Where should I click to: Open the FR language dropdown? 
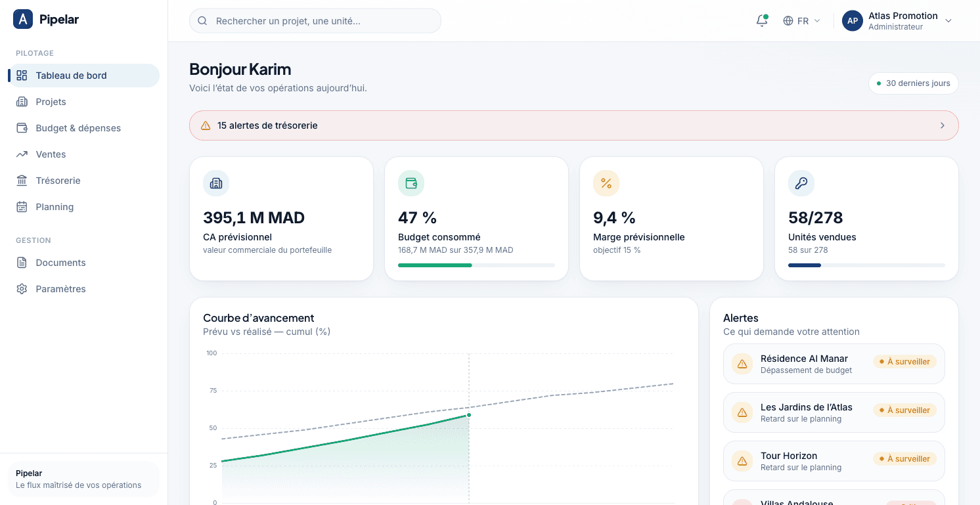(x=802, y=21)
